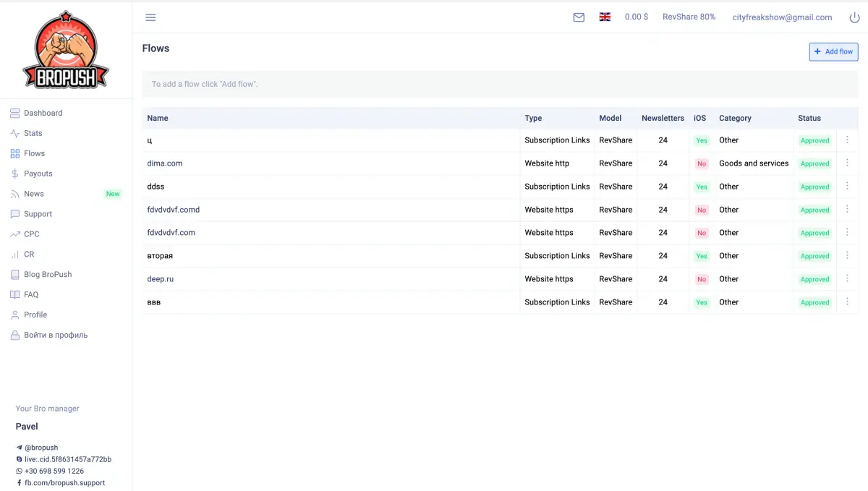This screenshot has width=868, height=491.
Task: Open the mail envelope icon in header
Action: click(579, 17)
